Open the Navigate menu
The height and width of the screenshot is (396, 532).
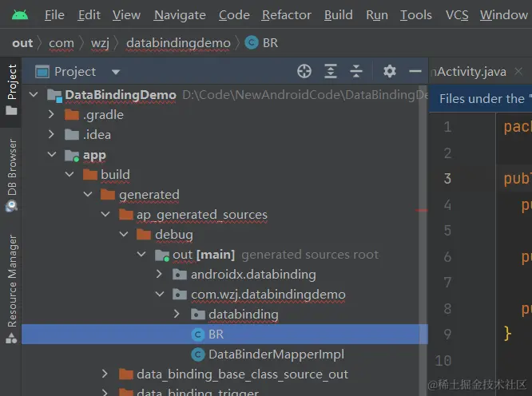pos(180,15)
